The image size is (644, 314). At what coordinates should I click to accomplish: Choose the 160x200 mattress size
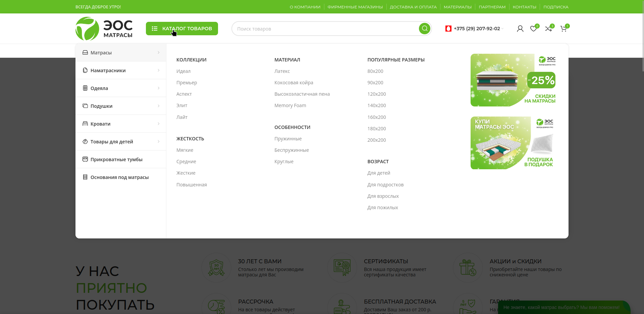pyautogui.click(x=376, y=117)
